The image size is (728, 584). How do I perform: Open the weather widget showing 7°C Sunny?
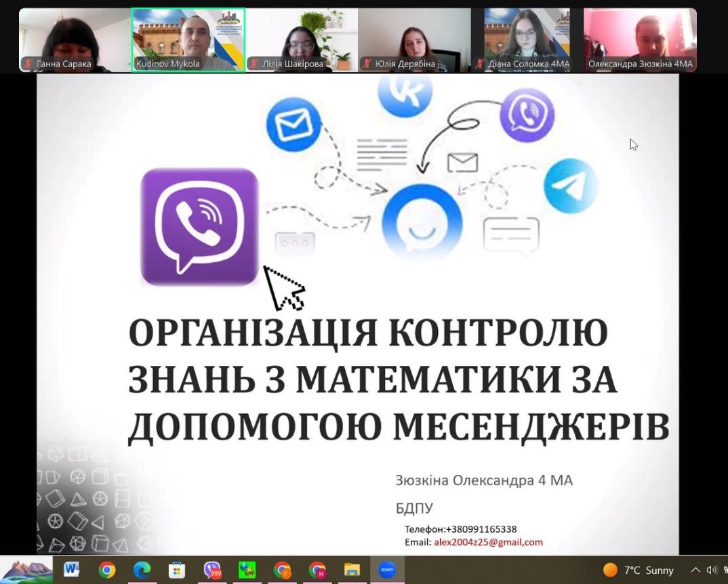point(637,570)
